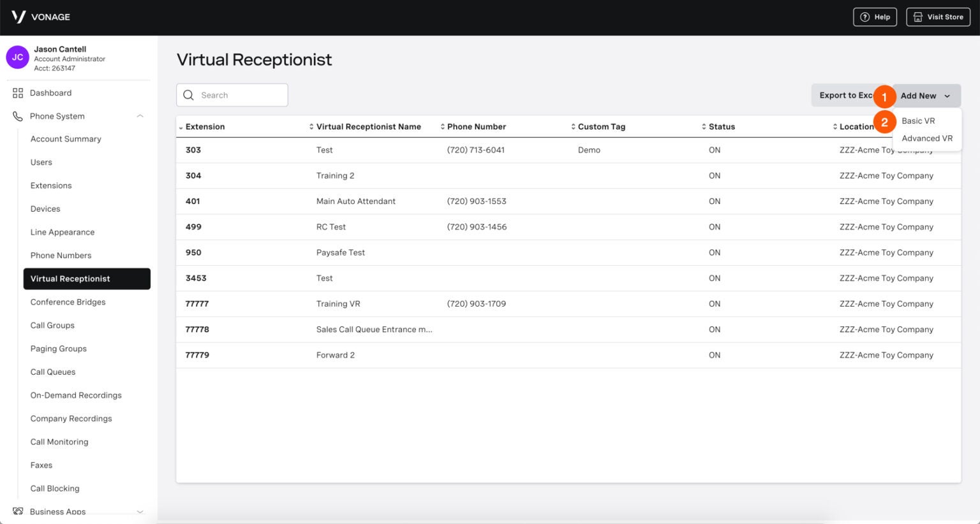Select the Dashboard grid icon
The width and height of the screenshot is (980, 524).
point(18,92)
